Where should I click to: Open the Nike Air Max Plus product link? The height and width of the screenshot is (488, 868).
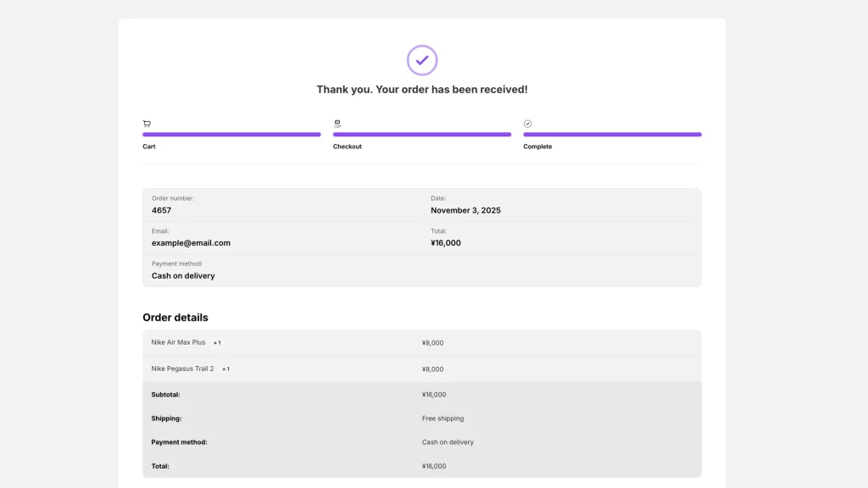coord(178,342)
